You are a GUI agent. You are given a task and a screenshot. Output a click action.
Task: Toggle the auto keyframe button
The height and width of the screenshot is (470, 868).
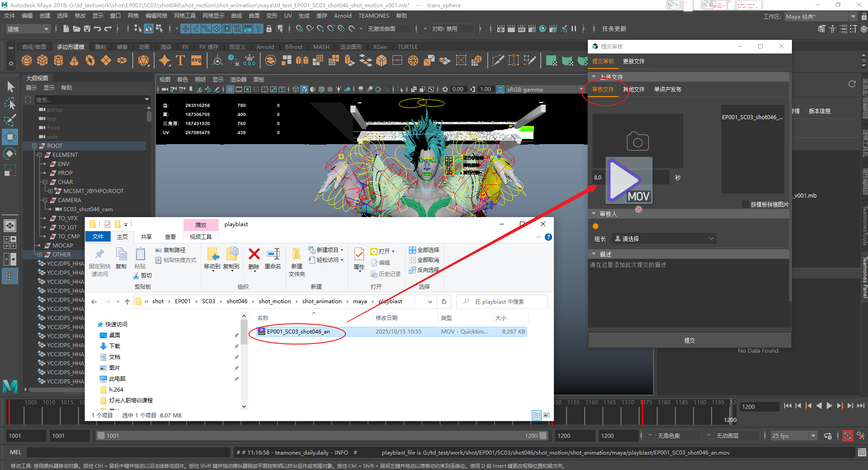(x=847, y=436)
